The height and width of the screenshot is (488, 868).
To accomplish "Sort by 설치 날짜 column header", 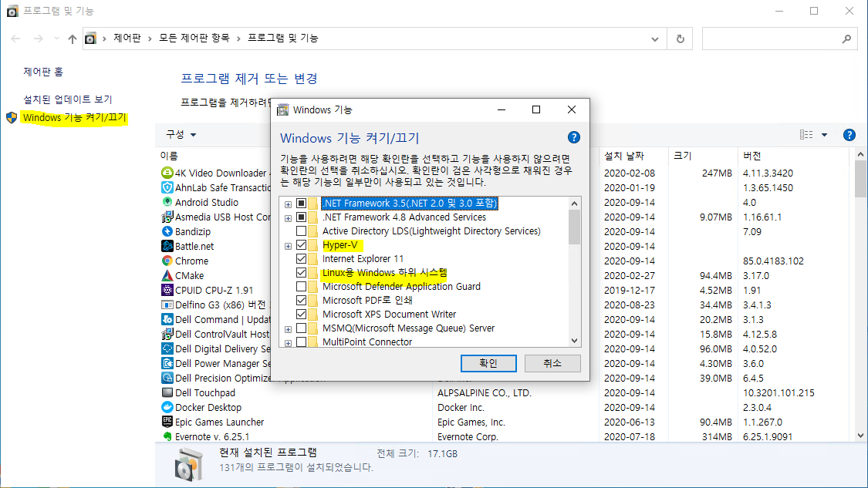I will point(624,156).
